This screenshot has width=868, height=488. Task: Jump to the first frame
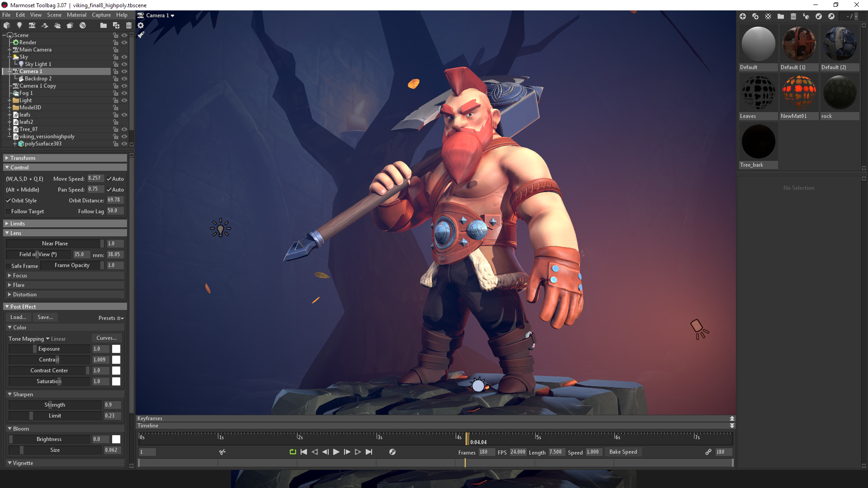304,452
